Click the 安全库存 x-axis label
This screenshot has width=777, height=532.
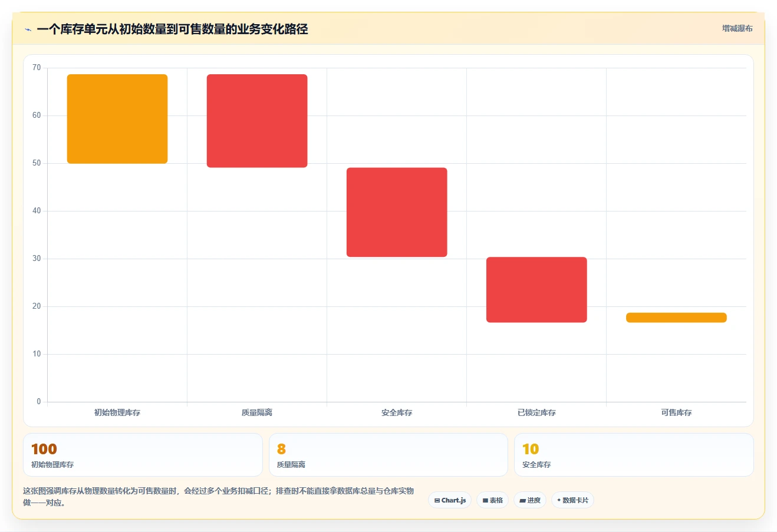(x=397, y=413)
